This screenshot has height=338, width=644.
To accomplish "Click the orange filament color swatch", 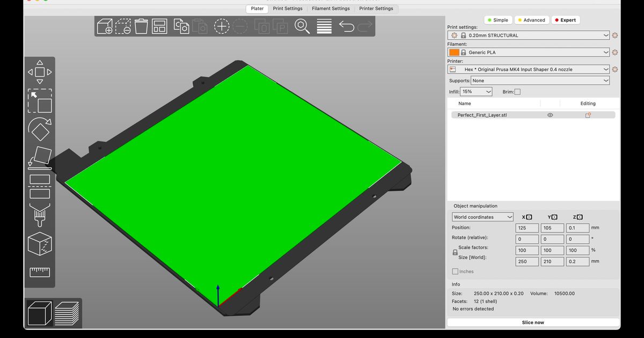I will point(454,53).
